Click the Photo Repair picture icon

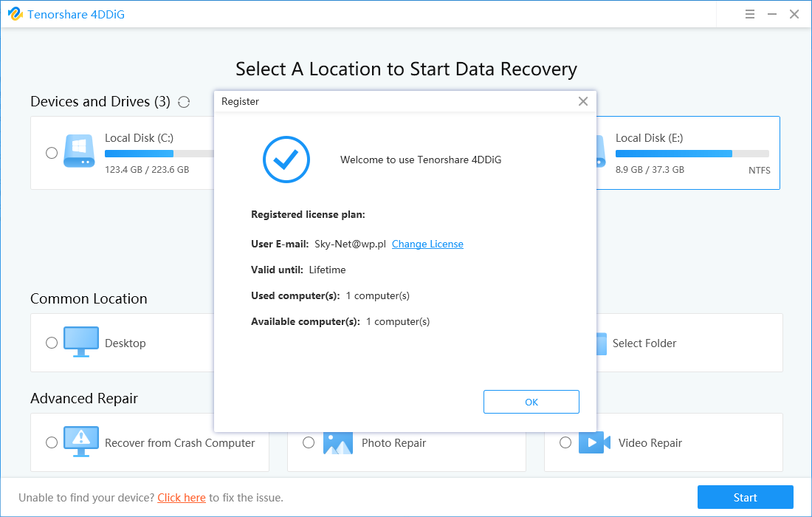337,444
